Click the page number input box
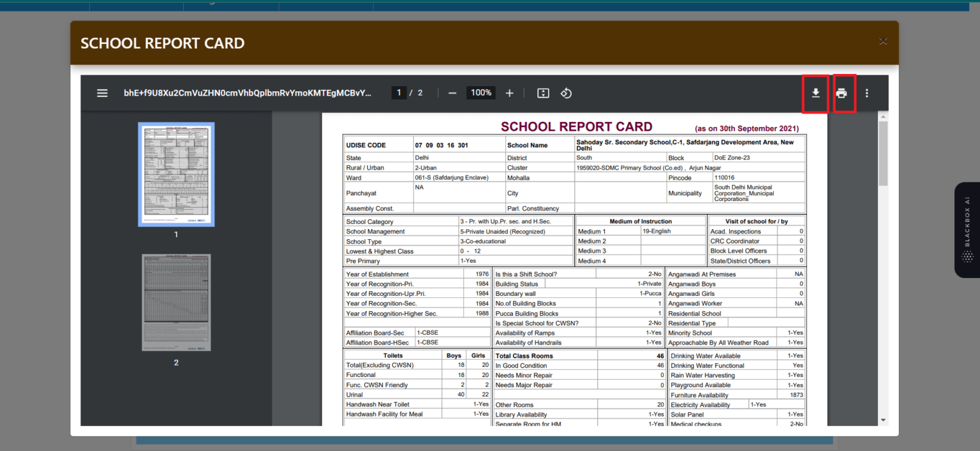This screenshot has width=980, height=451. 399,93
